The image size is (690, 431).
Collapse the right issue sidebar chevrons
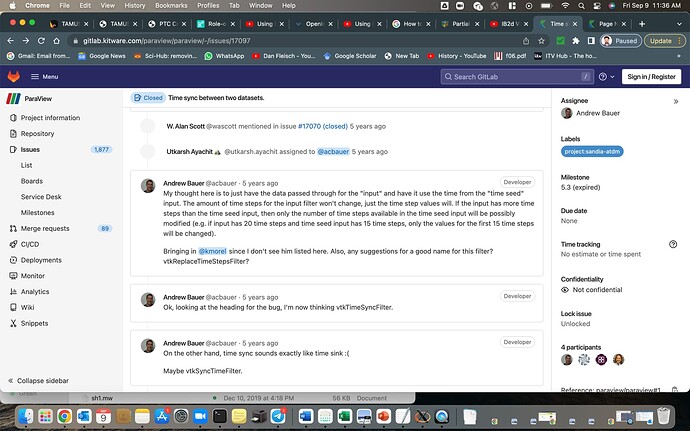(x=676, y=102)
